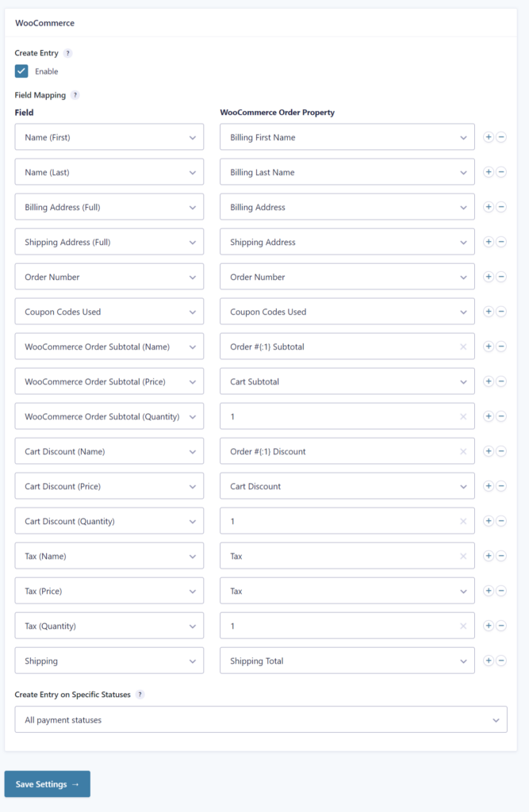This screenshot has height=812, width=529.
Task: Open the All payment statuses dropdown
Action: (x=261, y=720)
